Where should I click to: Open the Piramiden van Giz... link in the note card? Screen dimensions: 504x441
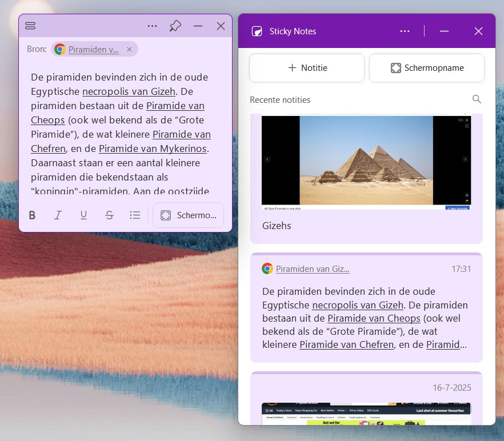tap(313, 269)
